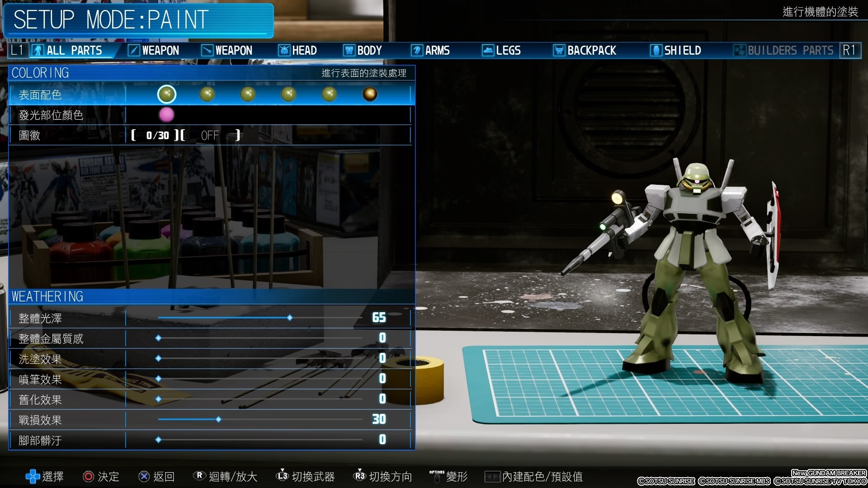Screen dimensions: 868x488
Task: Click the ARMS tab icon
Action: tap(417, 50)
